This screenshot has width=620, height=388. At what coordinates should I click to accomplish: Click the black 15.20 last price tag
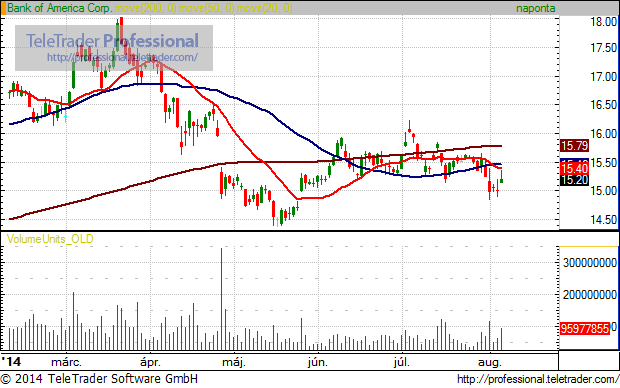tap(575, 180)
